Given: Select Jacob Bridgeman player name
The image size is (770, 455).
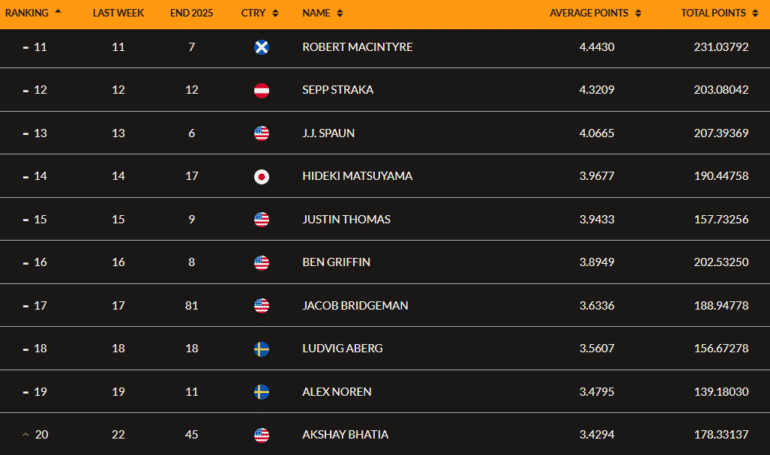Looking at the screenshot, I should tap(355, 306).
